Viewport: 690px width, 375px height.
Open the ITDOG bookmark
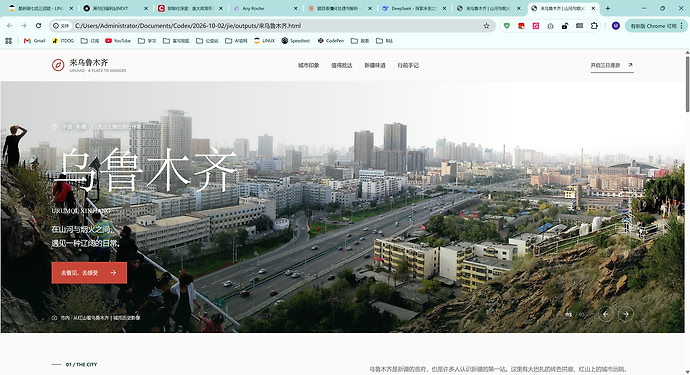(x=63, y=40)
